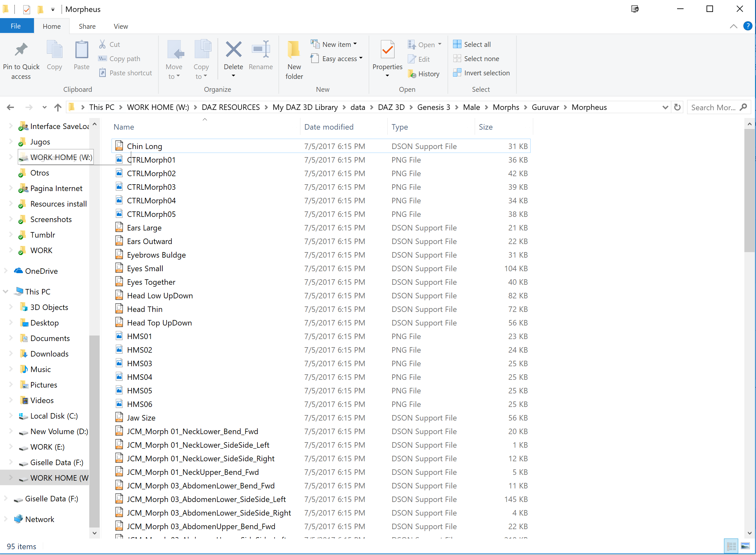Viewport: 756px width, 555px height.
Task: Switch to large icons view in the status bar
Action: (745, 546)
